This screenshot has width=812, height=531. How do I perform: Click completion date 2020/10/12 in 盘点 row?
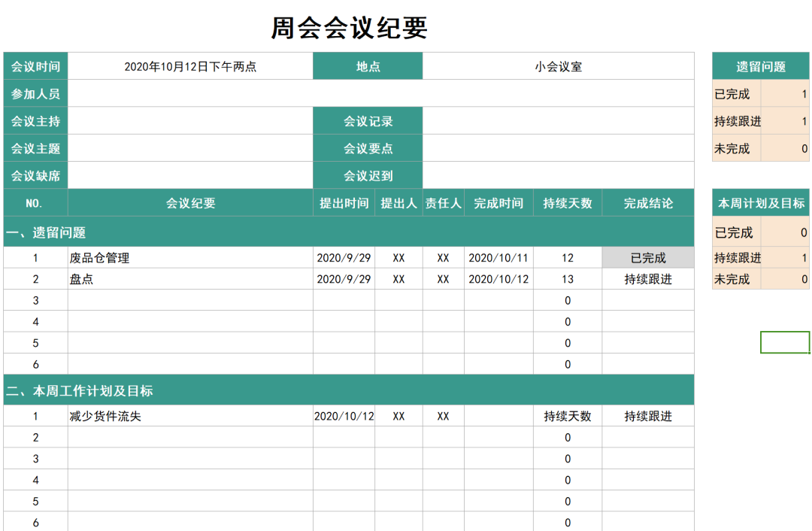(498, 279)
